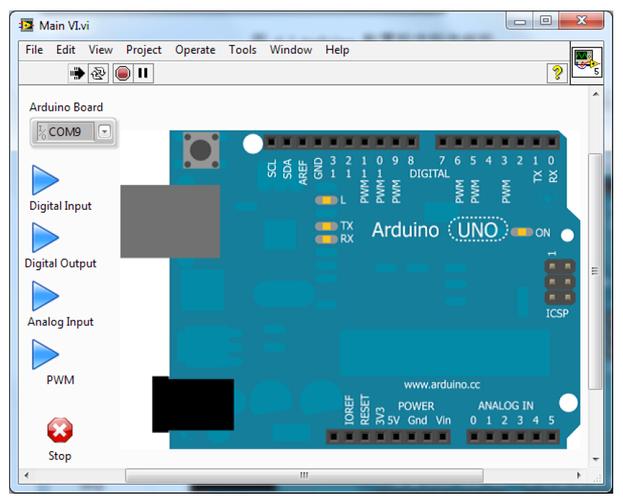The width and height of the screenshot is (623, 500).
Task: Click the scroll up arrow
Action: point(596,94)
